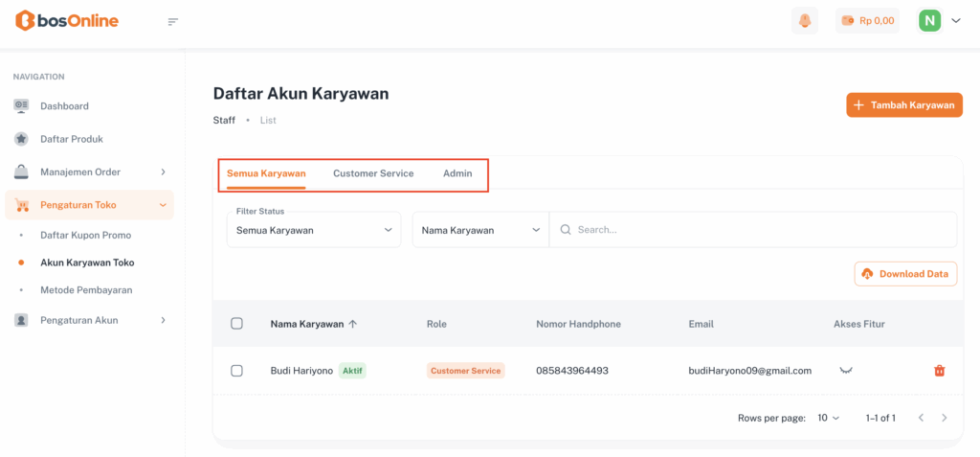Open Daftar Produk from the sidebar
Viewport: 980px width, 457px height.
(x=71, y=139)
